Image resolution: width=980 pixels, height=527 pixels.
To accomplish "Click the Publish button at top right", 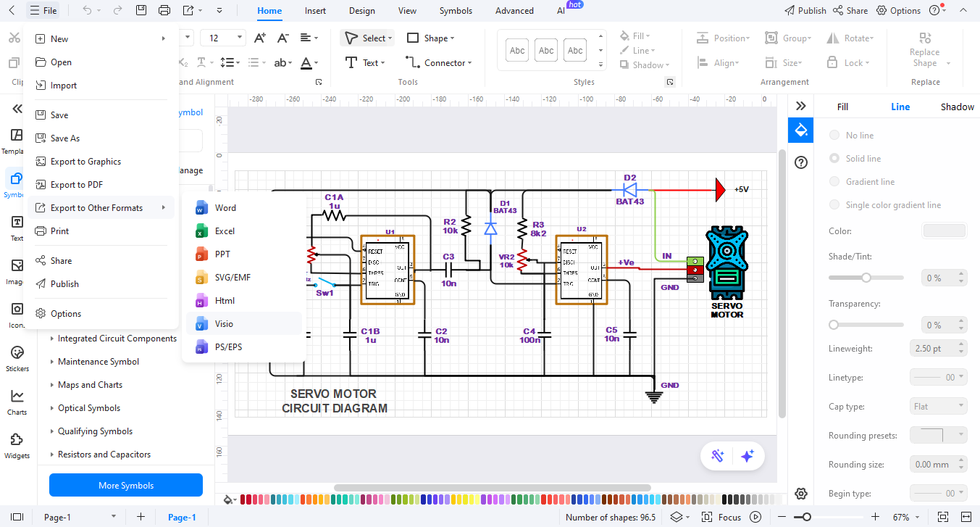I will (x=805, y=11).
